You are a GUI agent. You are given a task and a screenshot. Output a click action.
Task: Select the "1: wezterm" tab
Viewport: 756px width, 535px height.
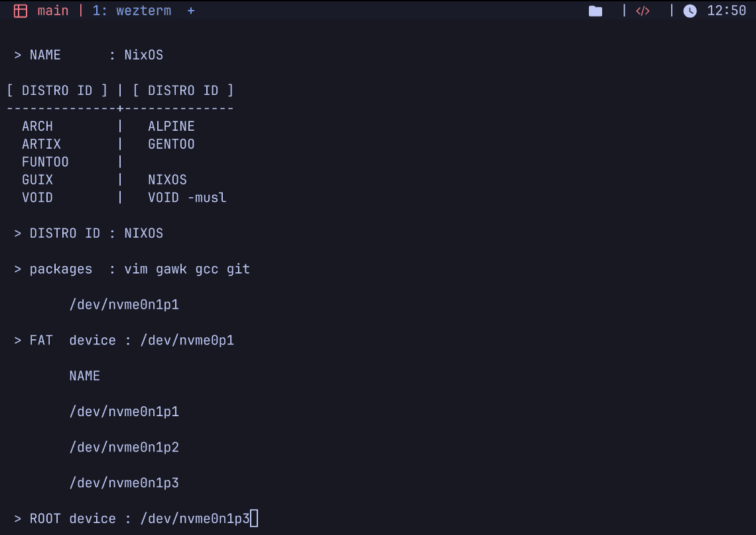(x=132, y=11)
